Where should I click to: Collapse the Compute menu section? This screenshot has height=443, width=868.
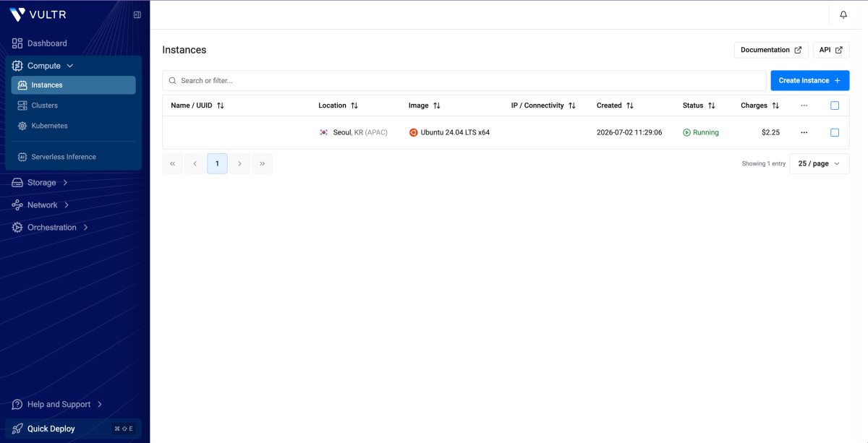point(70,66)
